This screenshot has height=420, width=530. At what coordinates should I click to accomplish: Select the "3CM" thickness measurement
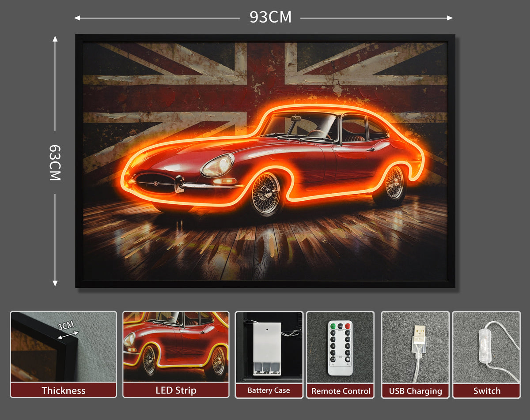pyautogui.click(x=65, y=326)
